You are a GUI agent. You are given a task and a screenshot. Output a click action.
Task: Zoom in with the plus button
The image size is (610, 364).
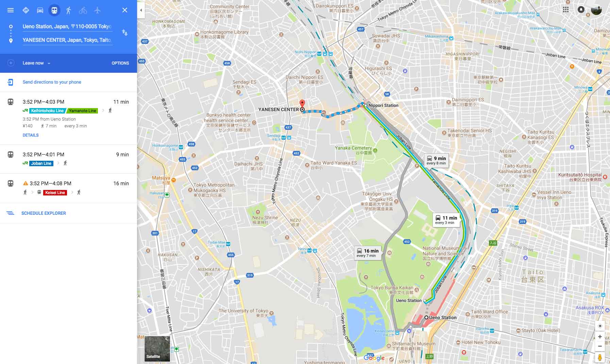click(600, 337)
